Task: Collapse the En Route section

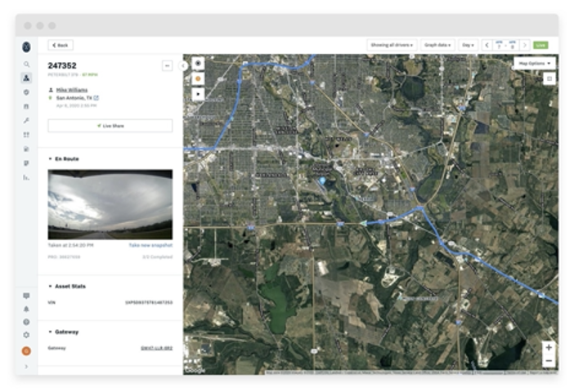Action: [51, 158]
